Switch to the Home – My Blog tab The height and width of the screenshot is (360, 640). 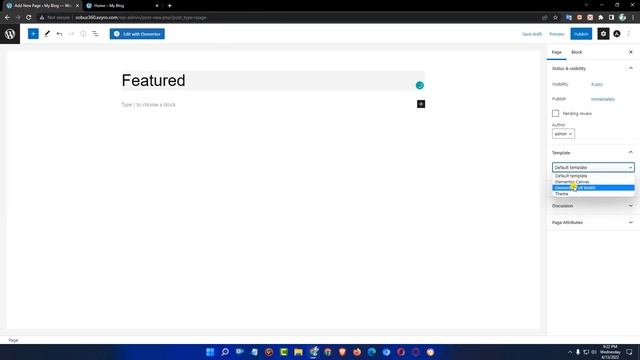122,6
